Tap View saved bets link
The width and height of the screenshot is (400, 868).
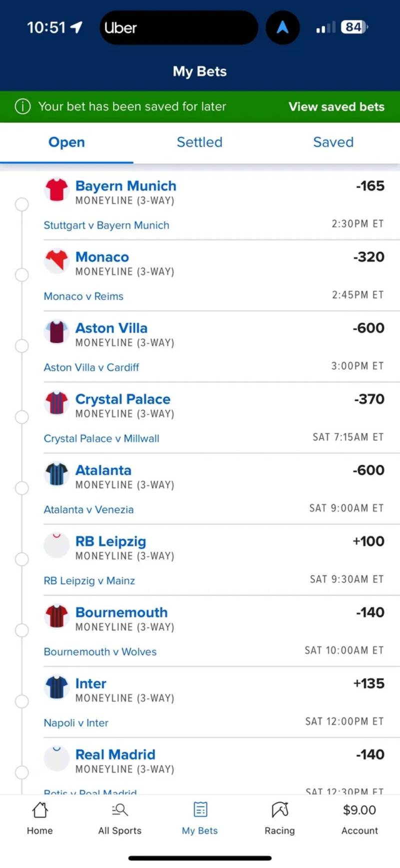coord(336,107)
